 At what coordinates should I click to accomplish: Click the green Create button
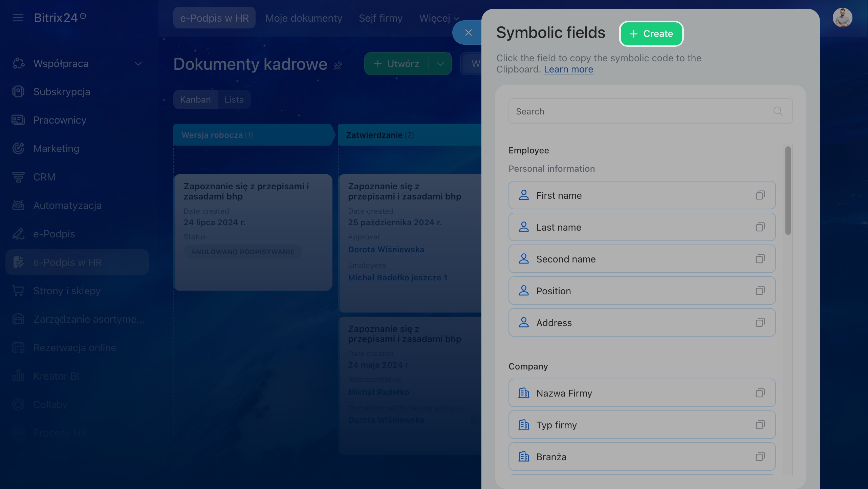tap(651, 34)
